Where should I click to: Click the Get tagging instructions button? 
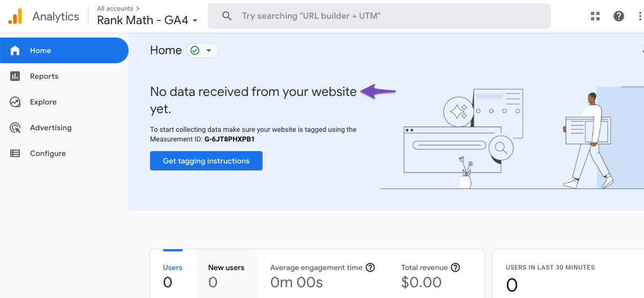tap(206, 161)
